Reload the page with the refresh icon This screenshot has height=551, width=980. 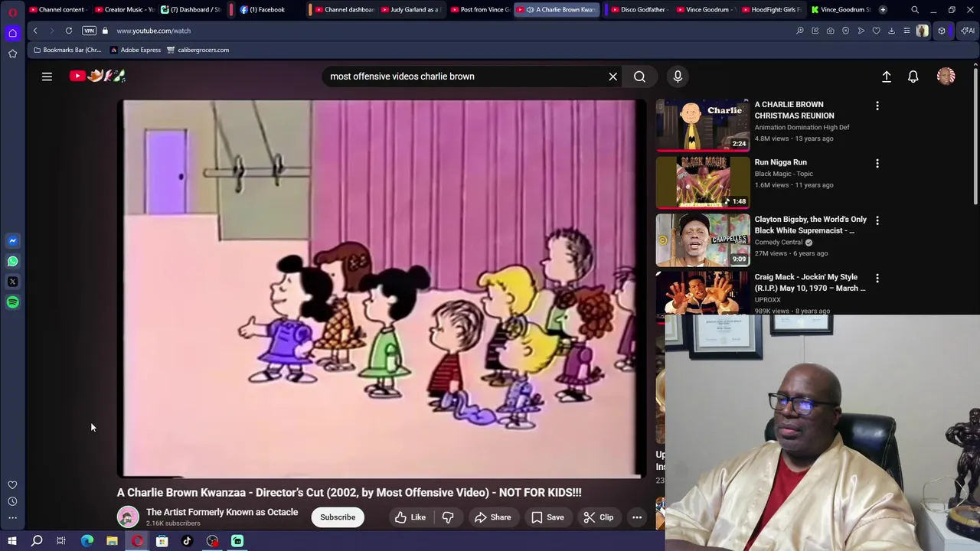point(69,31)
